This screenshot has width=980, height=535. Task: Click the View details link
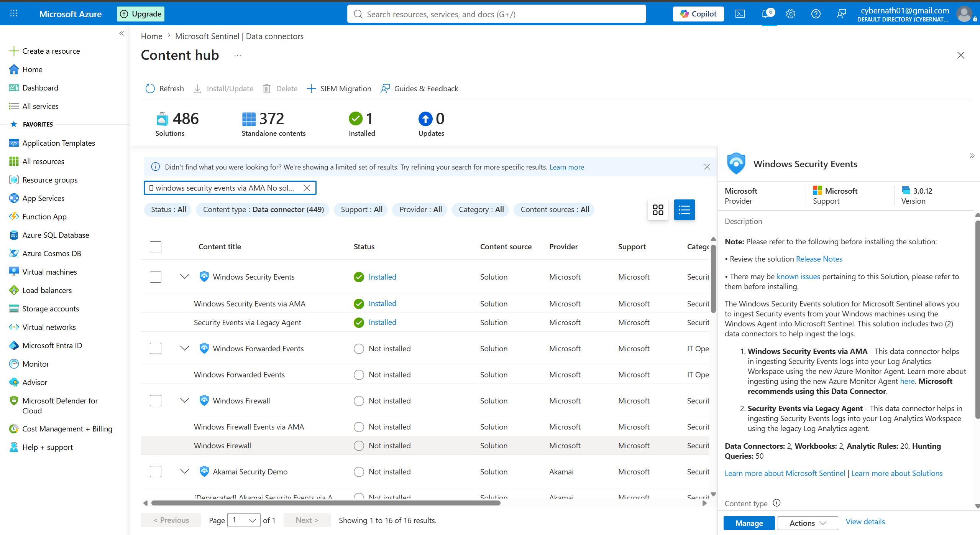[865, 522]
